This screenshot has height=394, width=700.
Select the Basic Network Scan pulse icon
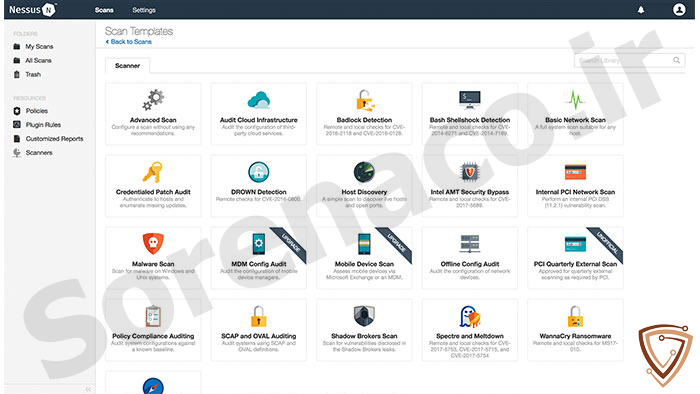[575, 100]
